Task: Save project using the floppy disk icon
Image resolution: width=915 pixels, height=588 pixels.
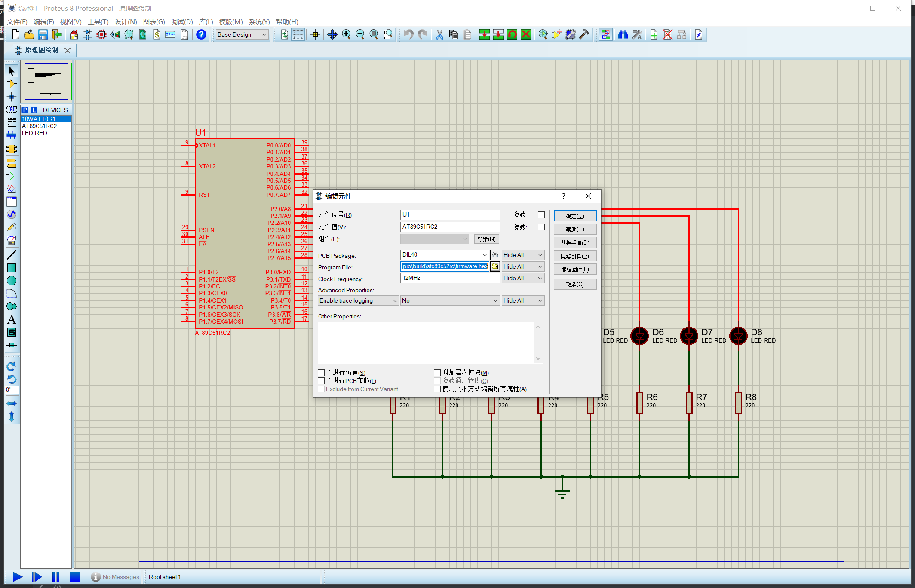Action: point(43,34)
